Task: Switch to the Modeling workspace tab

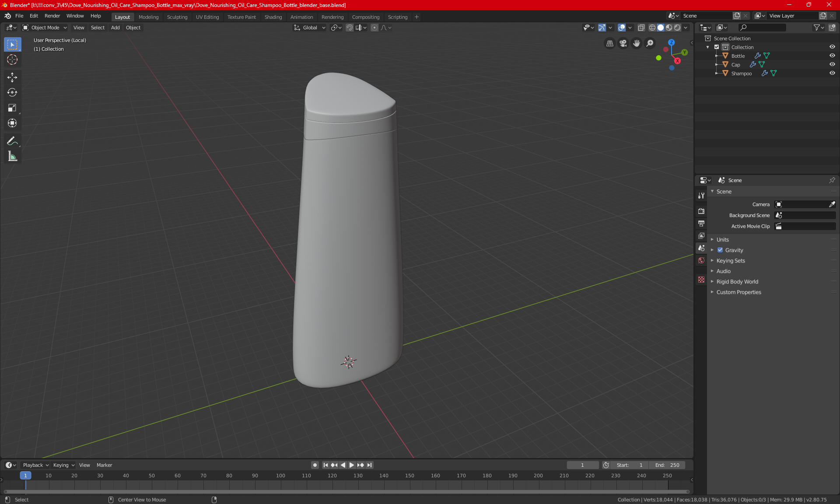Action: (148, 17)
